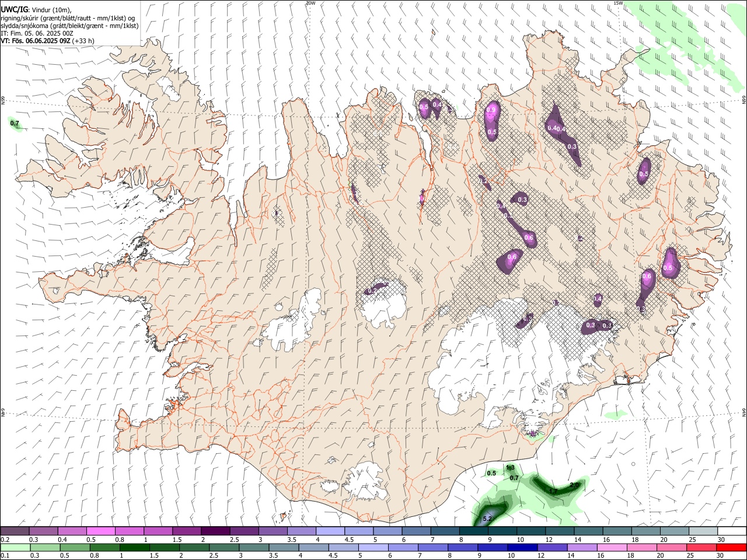Click the 0.8 swatch in the upper scale
Viewport: 747px width, 560px height.
point(130,531)
